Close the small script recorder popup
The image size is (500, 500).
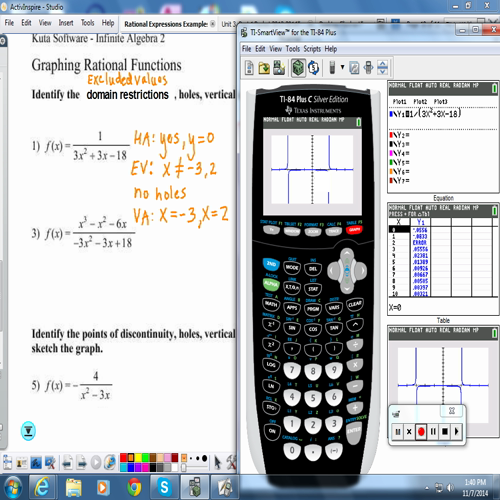click(x=452, y=411)
